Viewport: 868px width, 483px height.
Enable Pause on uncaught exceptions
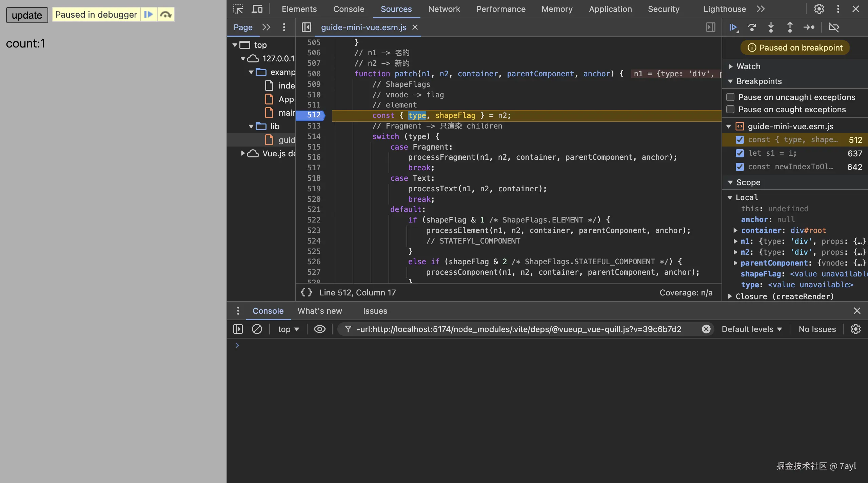point(730,97)
